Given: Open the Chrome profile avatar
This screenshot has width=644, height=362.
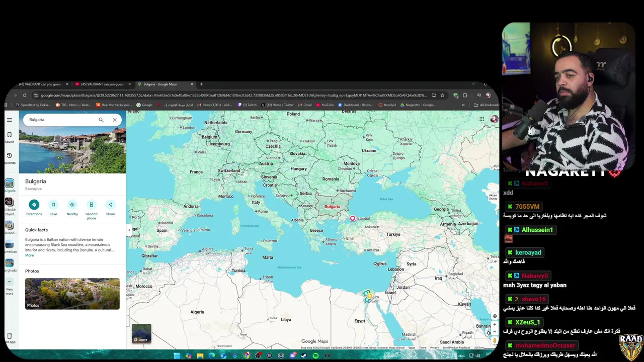Looking at the screenshot, I should [488, 95].
